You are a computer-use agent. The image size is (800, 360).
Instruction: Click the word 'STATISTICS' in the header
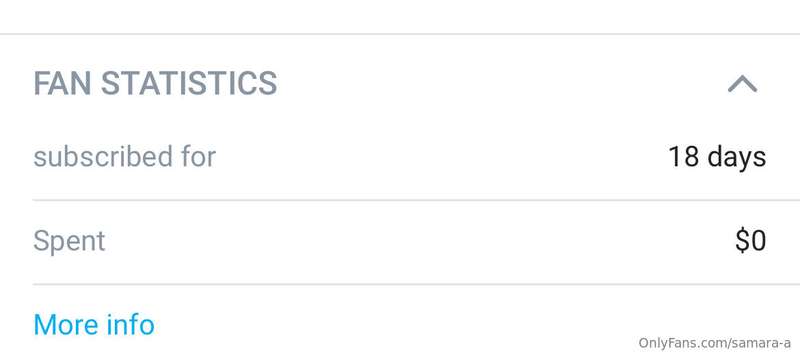click(x=189, y=84)
